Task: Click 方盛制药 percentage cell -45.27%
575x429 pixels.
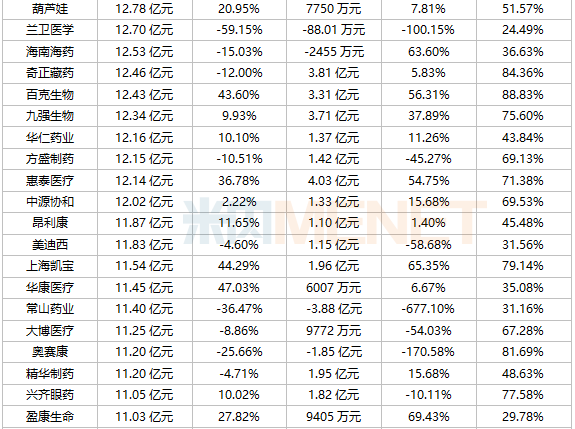Action: point(428,159)
